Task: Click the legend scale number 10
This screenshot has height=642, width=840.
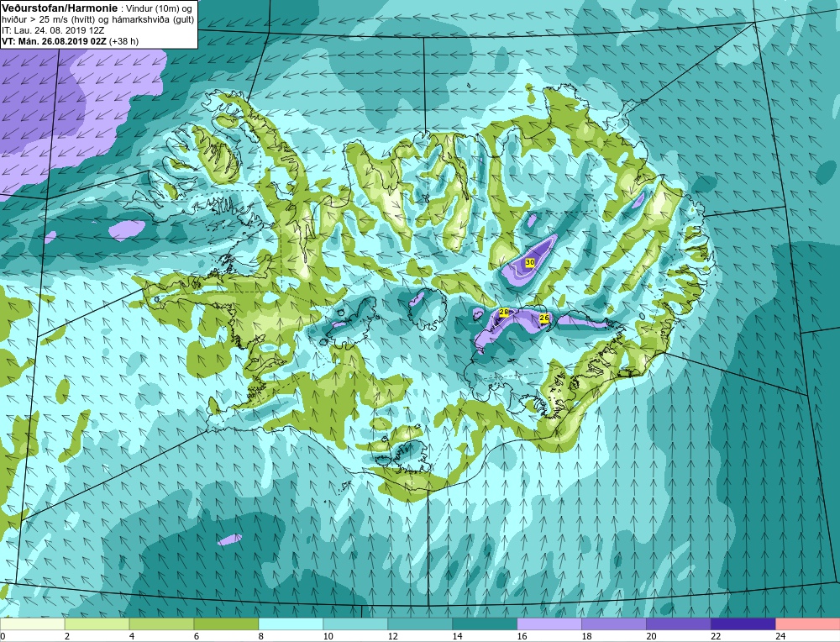Action: point(328,636)
